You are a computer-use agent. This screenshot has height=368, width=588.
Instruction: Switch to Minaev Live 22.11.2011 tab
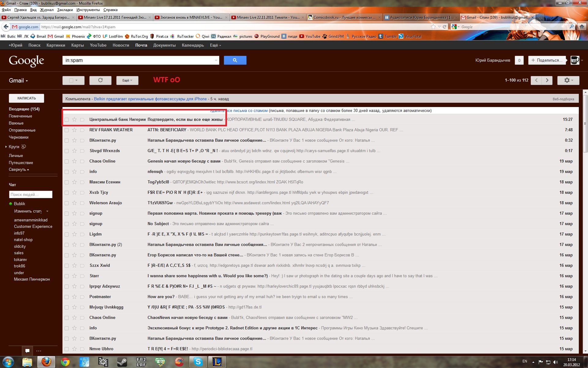(x=268, y=17)
